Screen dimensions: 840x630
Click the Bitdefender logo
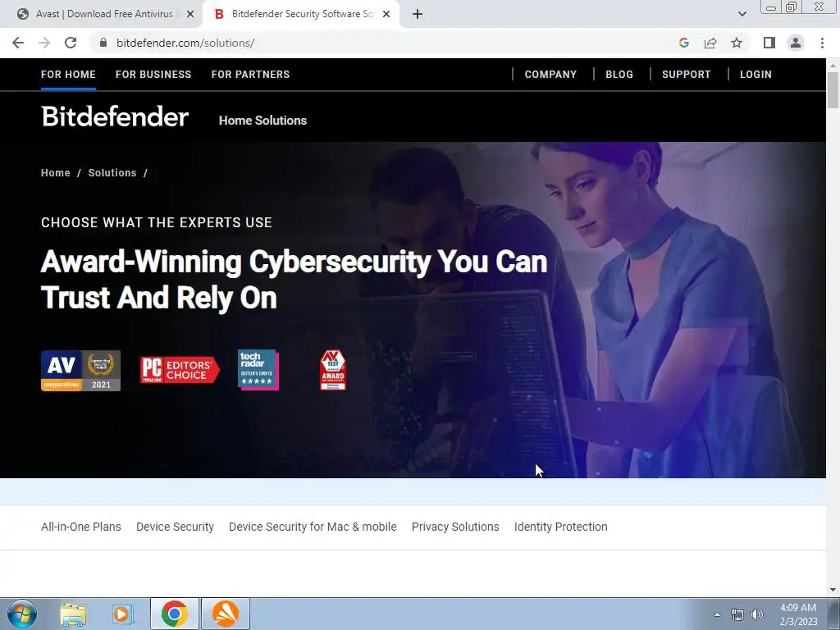tap(115, 116)
